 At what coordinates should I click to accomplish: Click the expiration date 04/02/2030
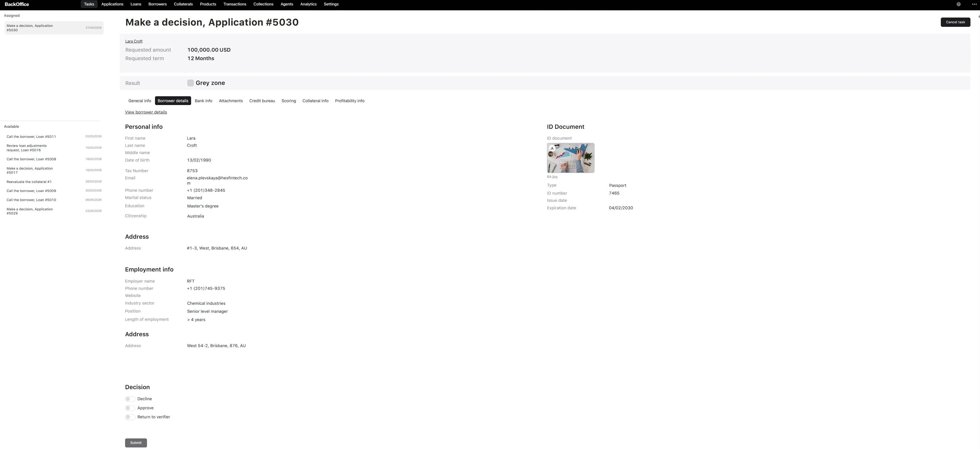[621, 208]
